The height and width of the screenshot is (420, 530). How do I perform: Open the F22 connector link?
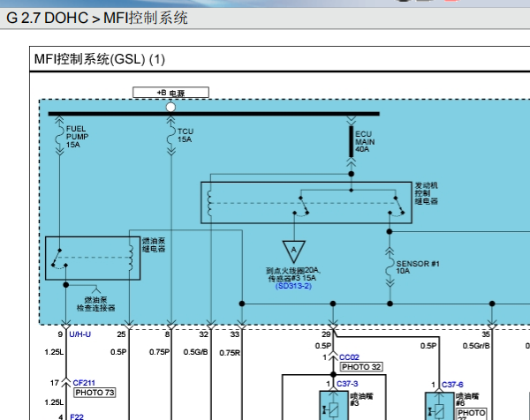[77, 416]
